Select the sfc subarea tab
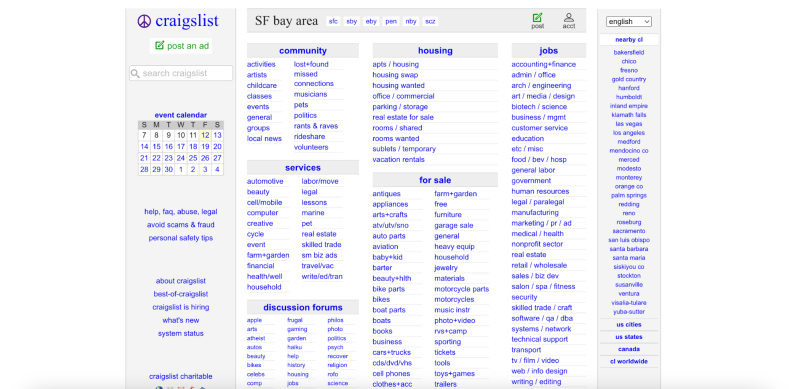The height and width of the screenshot is (389, 800). tap(333, 21)
